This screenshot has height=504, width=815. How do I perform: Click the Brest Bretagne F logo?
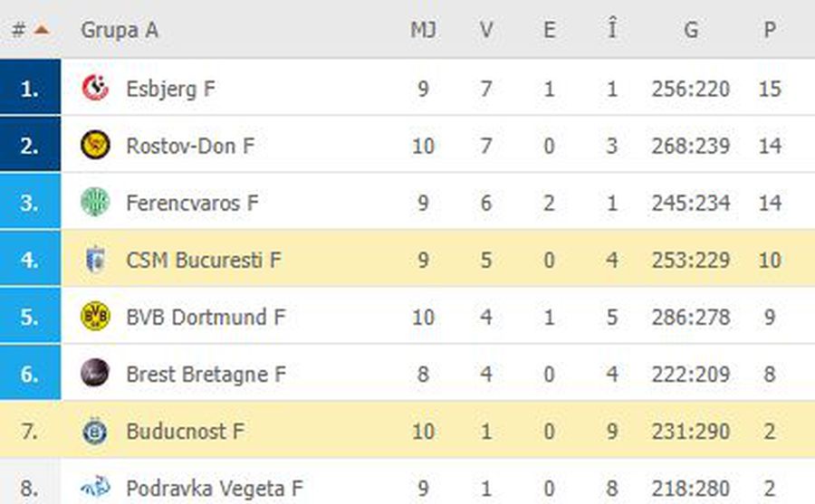point(96,374)
